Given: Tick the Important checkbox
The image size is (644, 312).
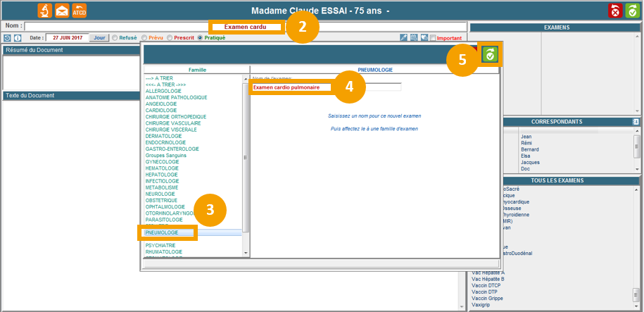Looking at the screenshot, I should pyautogui.click(x=433, y=38).
